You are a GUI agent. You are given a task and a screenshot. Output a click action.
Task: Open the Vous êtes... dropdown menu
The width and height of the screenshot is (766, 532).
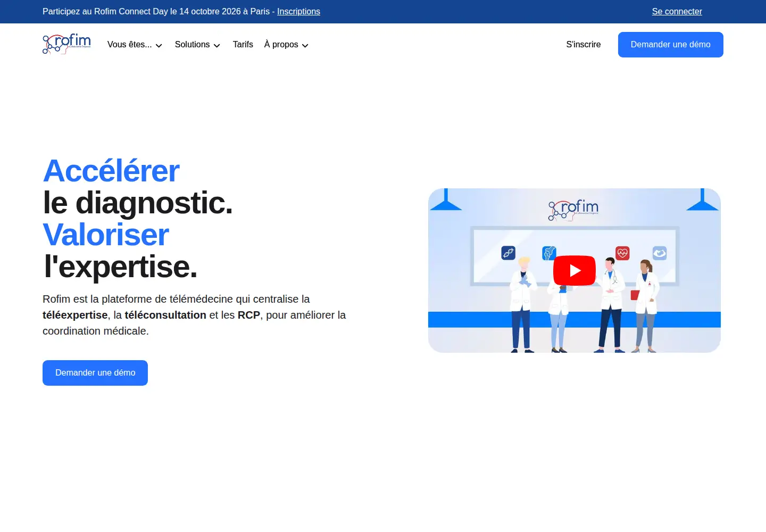coord(135,45)
